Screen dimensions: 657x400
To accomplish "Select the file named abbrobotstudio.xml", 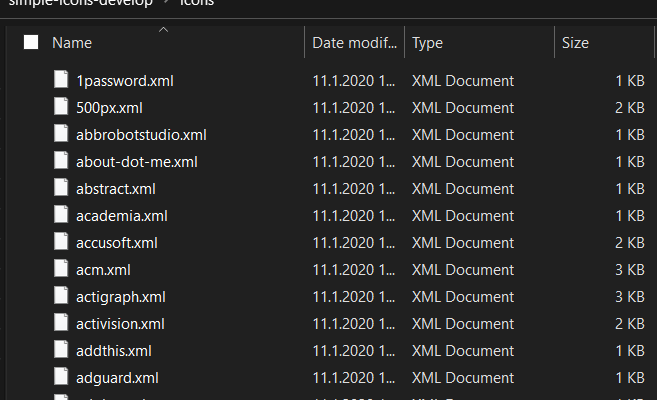I will (x=142, y=135).
